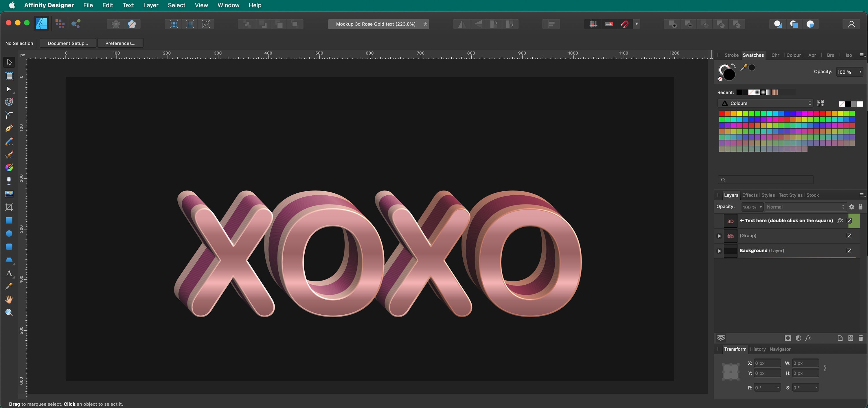Open the Preferences dialog
Screen dimensions: 868x408
[x=120, y=43]
